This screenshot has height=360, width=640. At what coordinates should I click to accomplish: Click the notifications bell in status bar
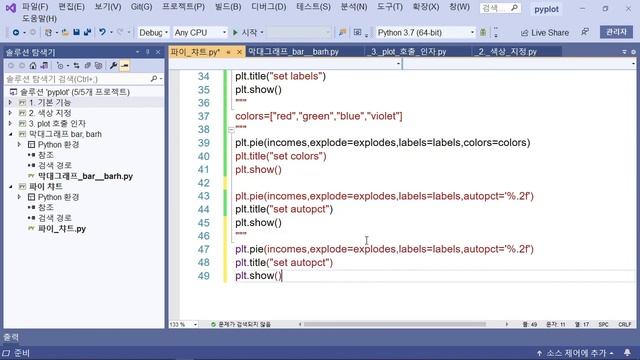[627, 352]
